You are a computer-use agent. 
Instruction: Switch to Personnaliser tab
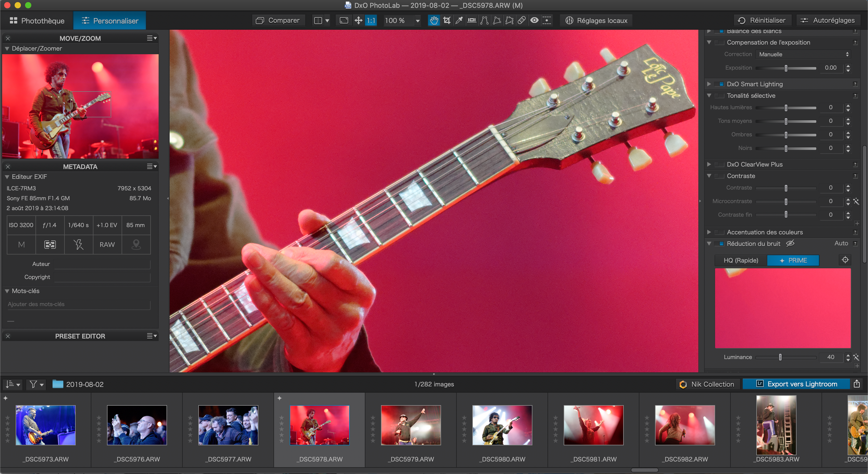coord(110,21)
